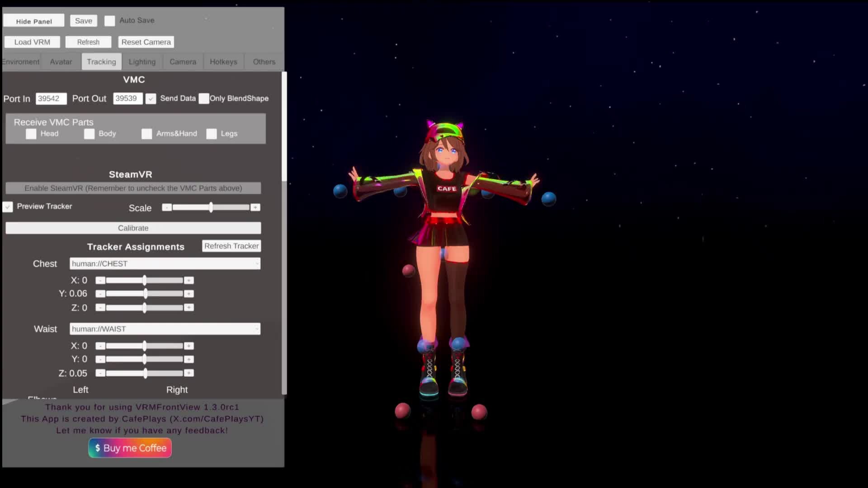Screen dimensions: 868x488
Task: Switch to the Lighting tab
Action: [x=142, y=62]
